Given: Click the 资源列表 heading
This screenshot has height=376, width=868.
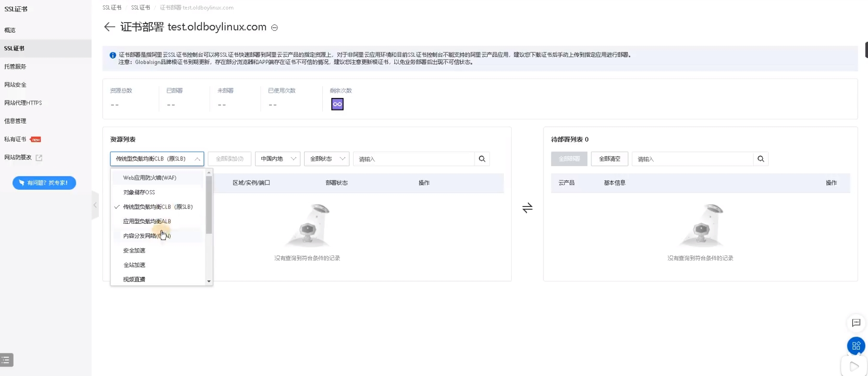Looking at the screenshot, I should [123, 139].
